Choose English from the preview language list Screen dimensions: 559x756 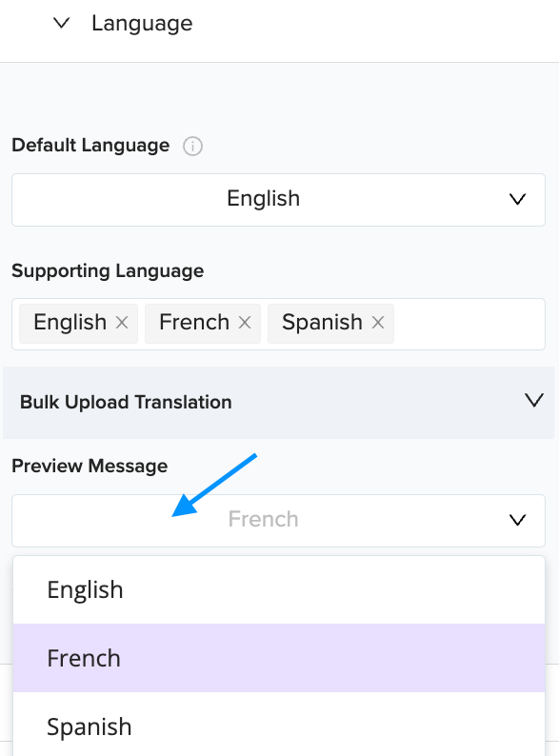pos(279,590)
